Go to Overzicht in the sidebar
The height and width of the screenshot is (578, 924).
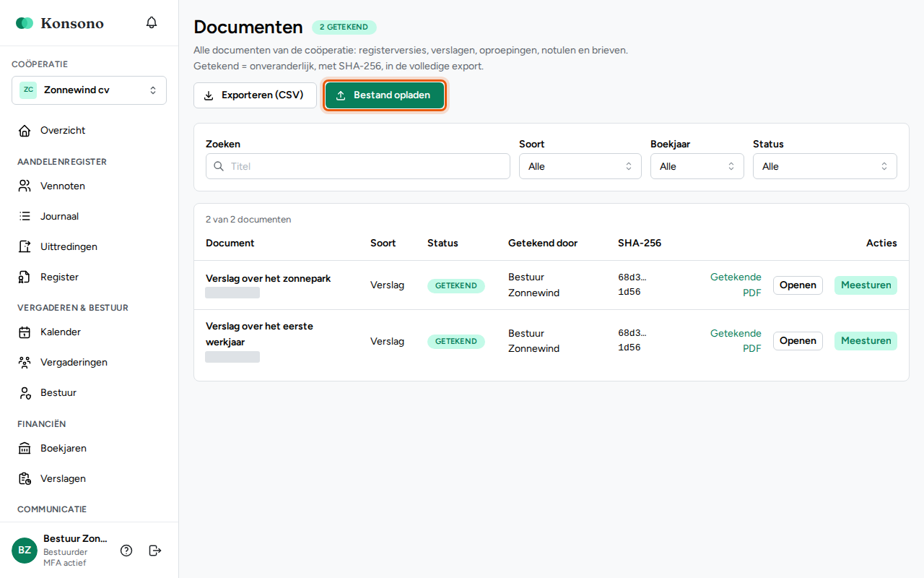[x=90, y=131]
